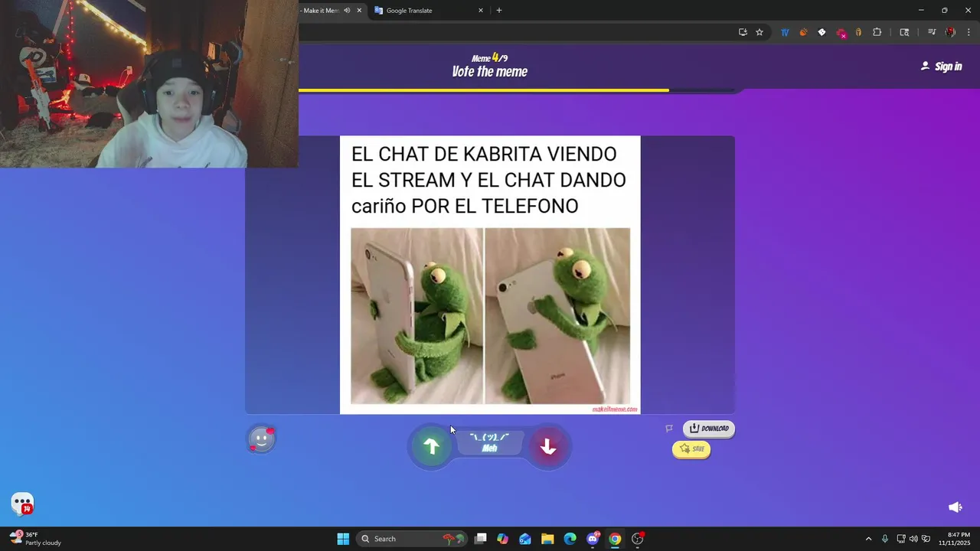The image size is (980, 551).
Task: Open the orange acorn extension
Action: tap(803, 32)
